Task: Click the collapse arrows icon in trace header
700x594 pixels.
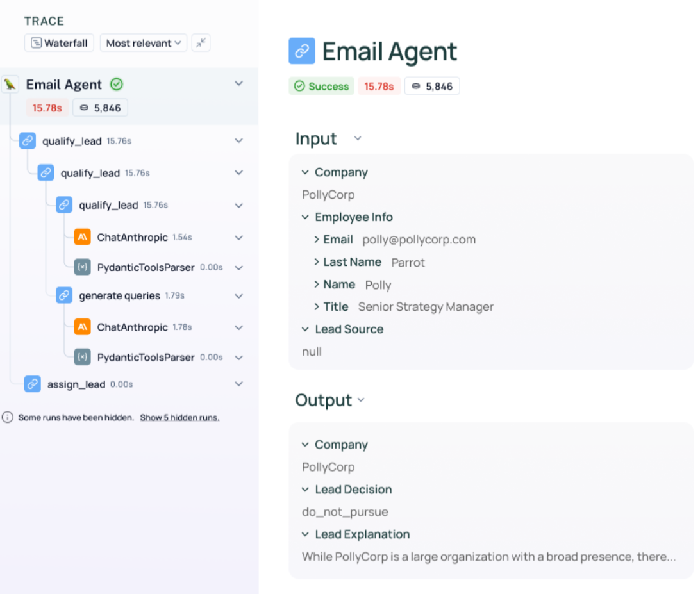Action: click(201, 43)
